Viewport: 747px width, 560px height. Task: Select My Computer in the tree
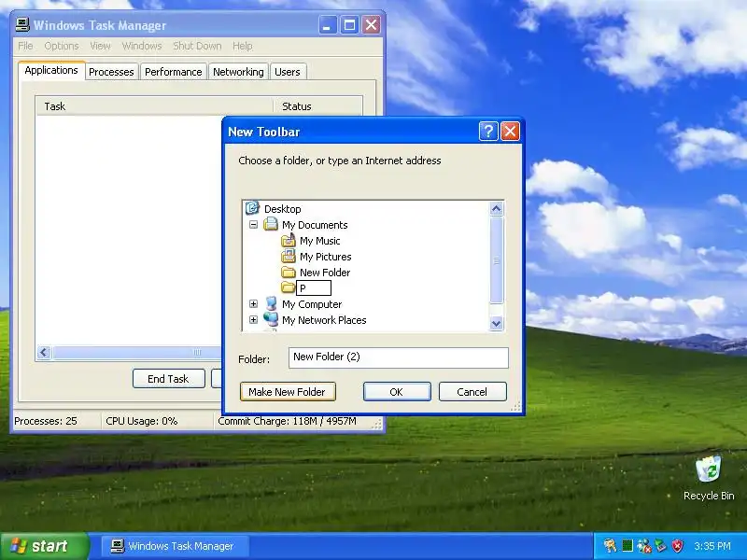pos(312,304)
